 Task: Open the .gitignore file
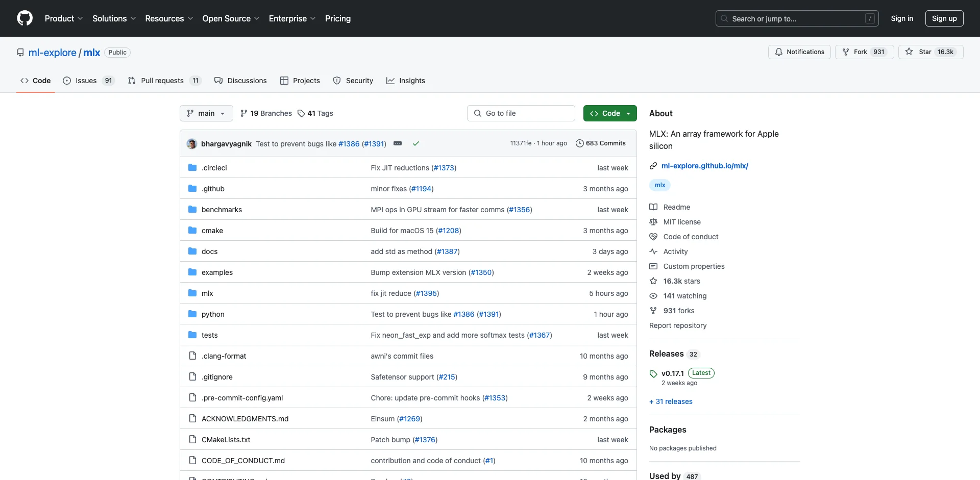click(x=217, y=377)
